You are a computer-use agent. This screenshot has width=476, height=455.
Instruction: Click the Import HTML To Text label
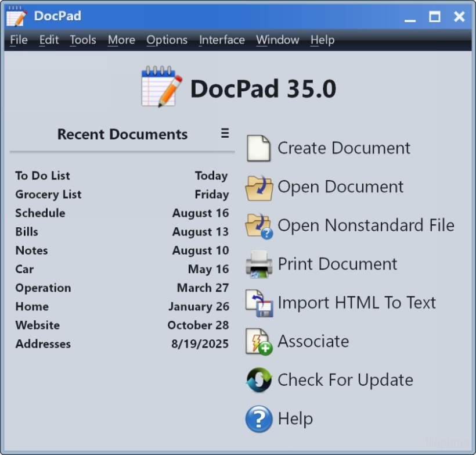pos(356,302)
